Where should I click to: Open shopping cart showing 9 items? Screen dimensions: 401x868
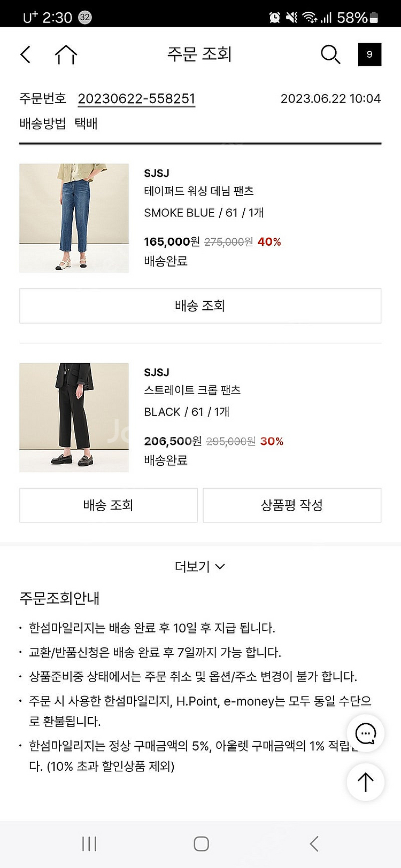tap(369, 54)
